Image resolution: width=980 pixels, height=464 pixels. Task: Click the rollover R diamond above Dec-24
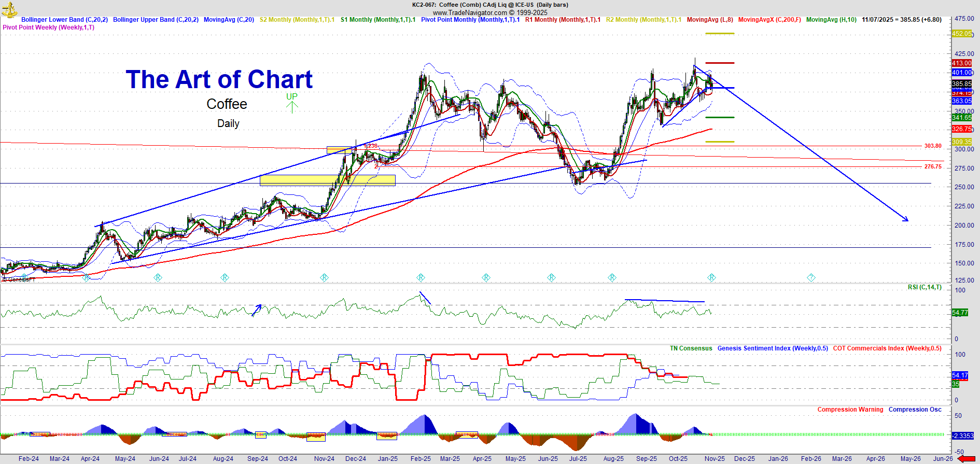click(x=324, y=278)
